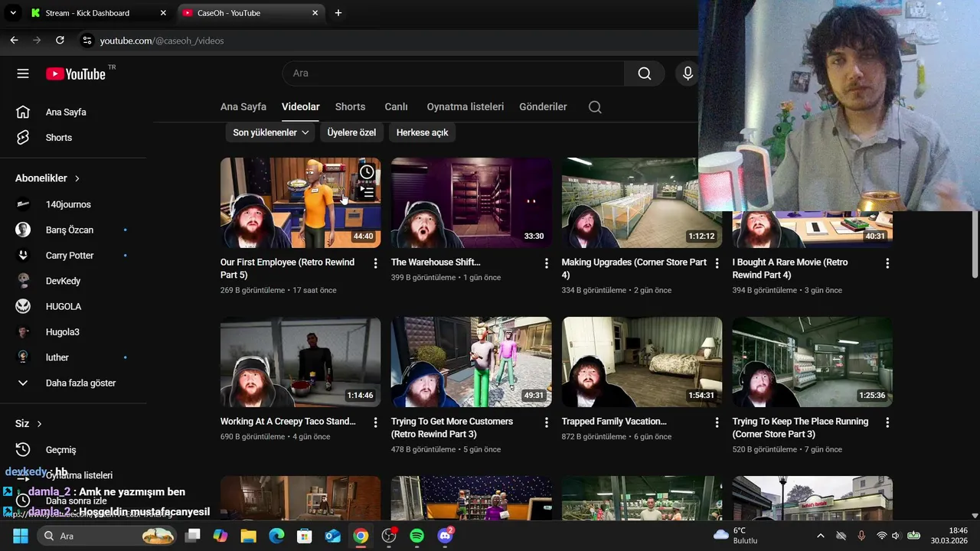Go back in browser

[x=14, y=41]
